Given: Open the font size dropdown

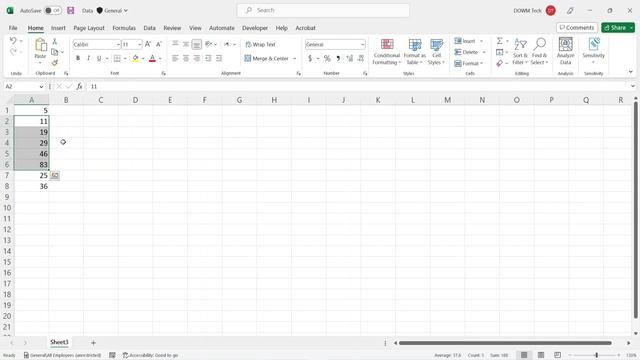Looking at the screenshot, I should (x=140, y=44).
